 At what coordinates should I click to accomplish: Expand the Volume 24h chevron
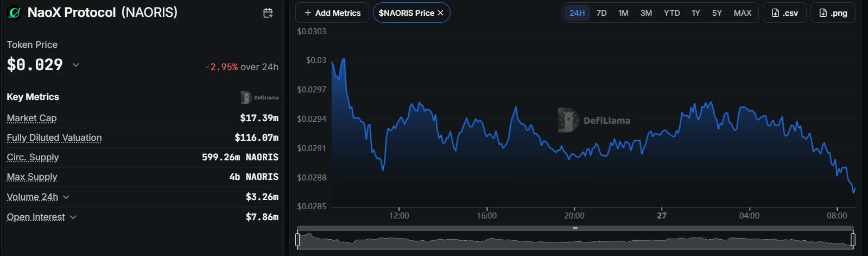[66, 197]
